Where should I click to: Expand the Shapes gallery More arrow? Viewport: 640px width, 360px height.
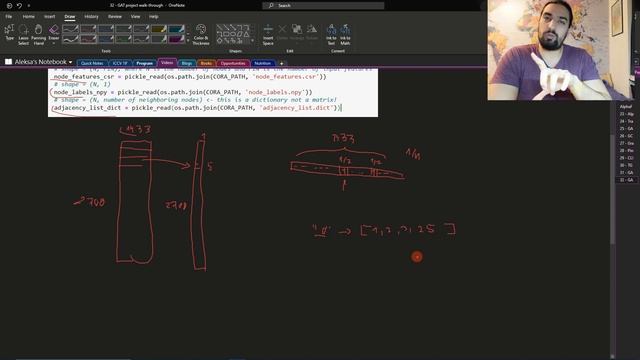pyautogui.click(x=253, y=40)
